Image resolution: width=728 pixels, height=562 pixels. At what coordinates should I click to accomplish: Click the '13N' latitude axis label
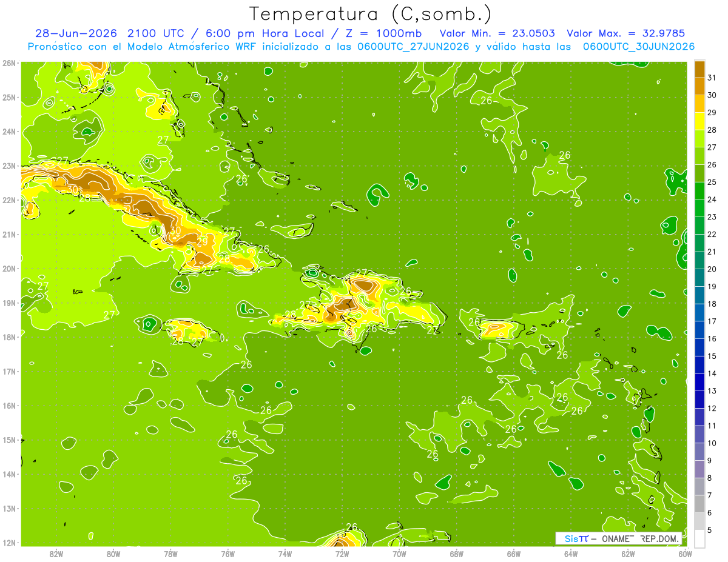[x=9, y=508]
